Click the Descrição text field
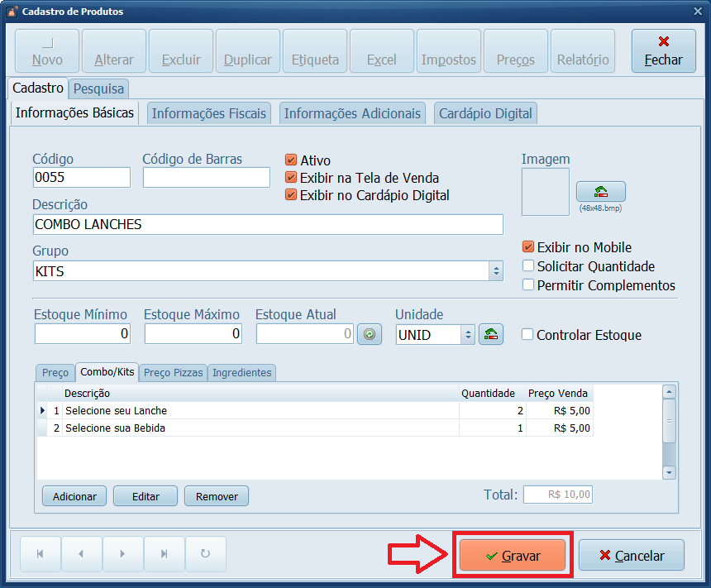This screenshot has height=588, width=711. point(268,224)
